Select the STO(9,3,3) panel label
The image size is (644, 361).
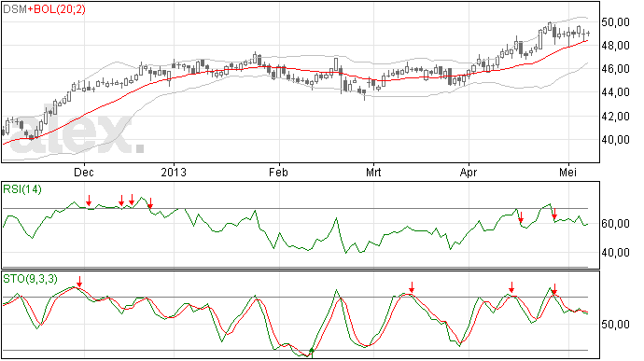coord(31,279)
